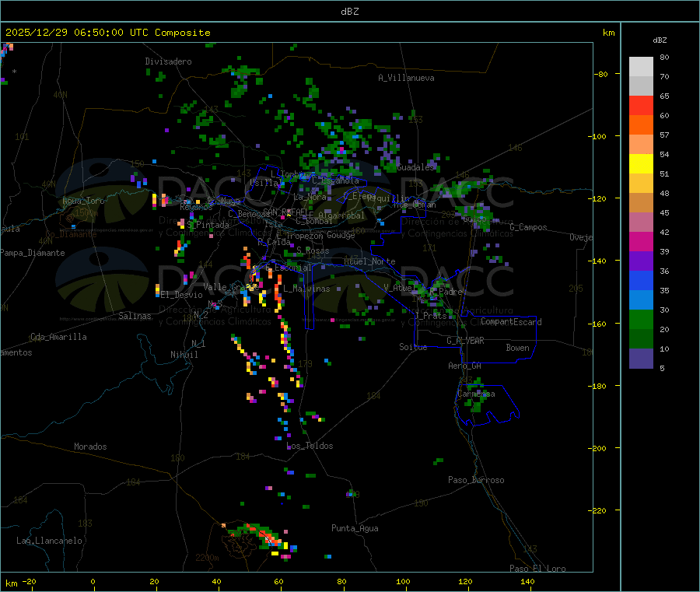Click the Soitue place label
This screenshot has height=592, width=700.
(x=414, y=347)
